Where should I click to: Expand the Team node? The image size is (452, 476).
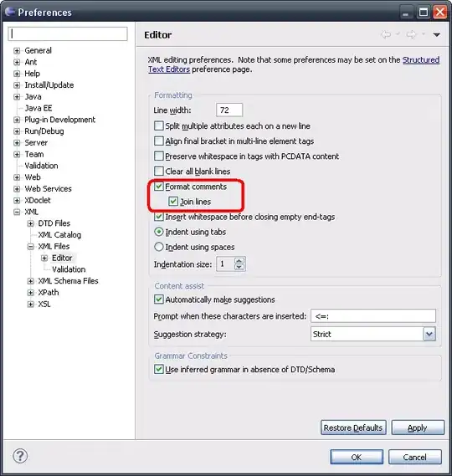(x=17, y=155)
